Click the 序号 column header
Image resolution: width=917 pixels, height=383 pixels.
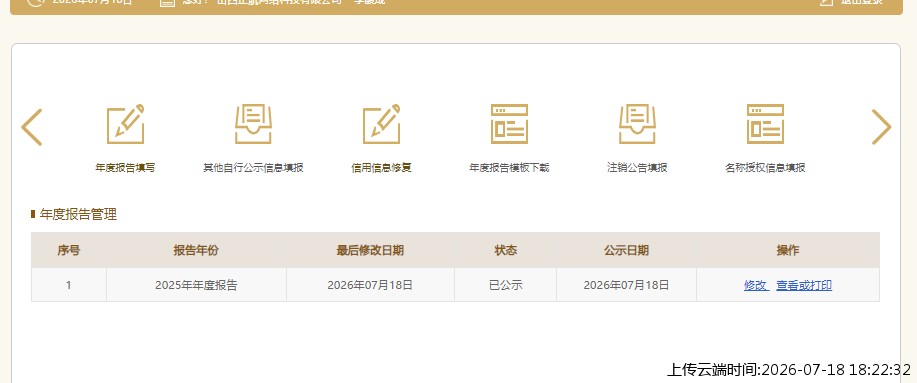69,250
